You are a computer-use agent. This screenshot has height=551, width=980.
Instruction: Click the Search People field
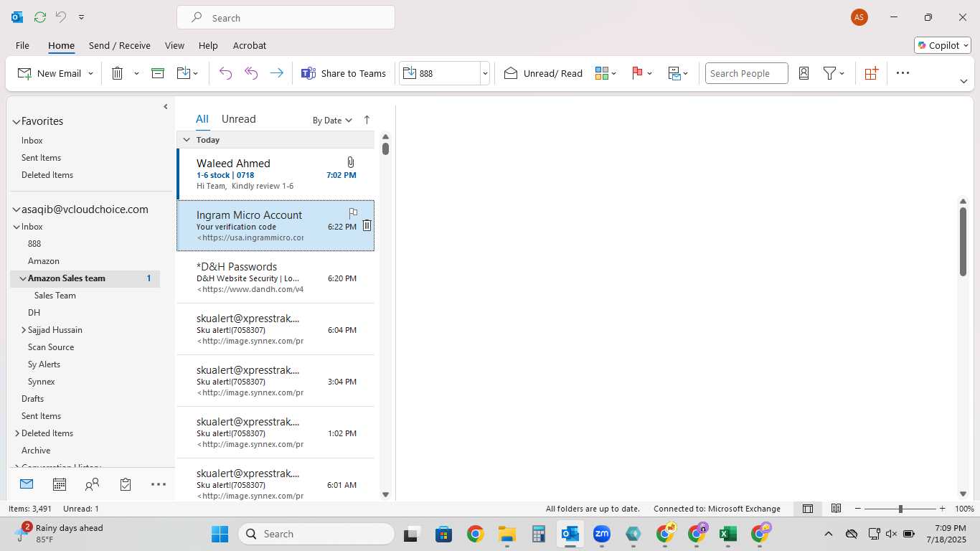click(746, 73)
